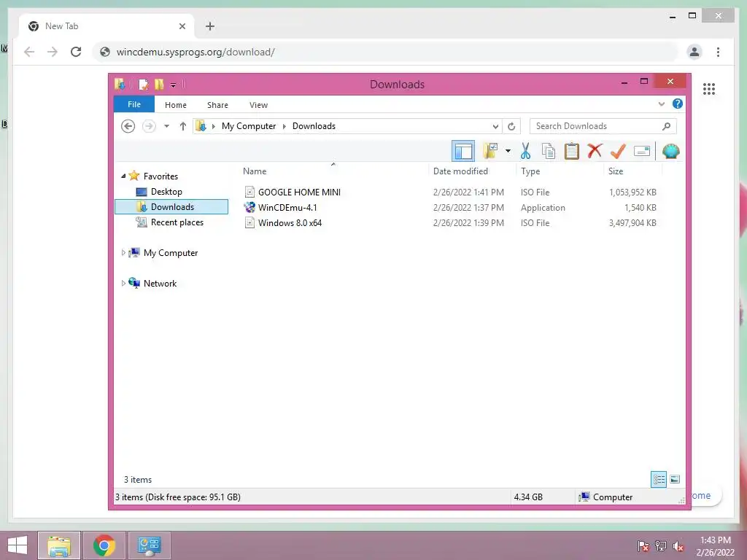
Task: Expand the arrow after My Computer breadcrumb
Action: (x=285, y=126)
